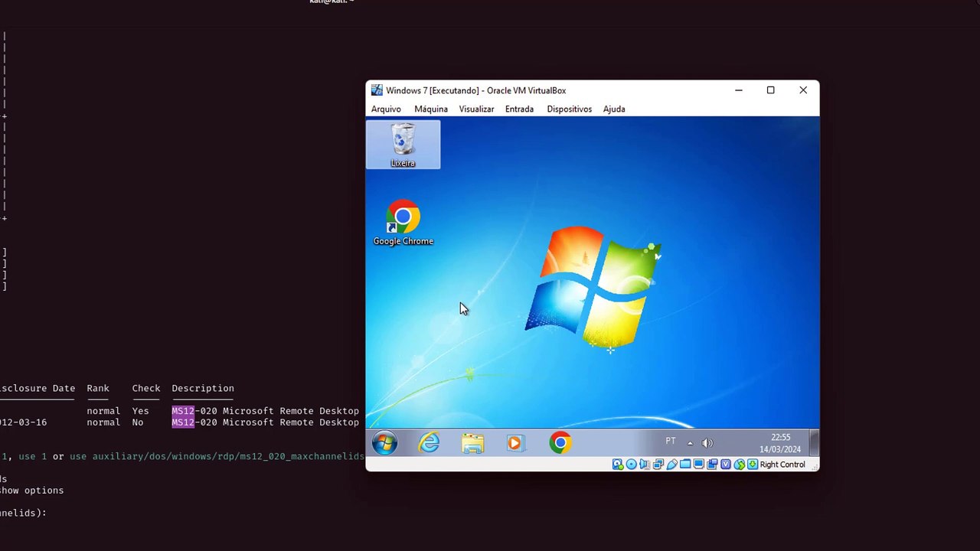The image size is (980, 551).
Task: Click the Rank column header in terminal
Action: point(98,388)
